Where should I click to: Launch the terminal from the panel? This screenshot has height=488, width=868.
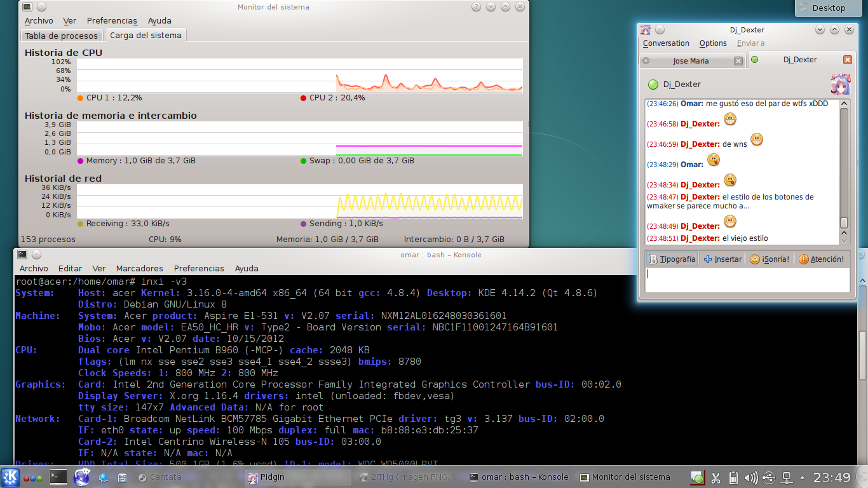coord(58,477)
